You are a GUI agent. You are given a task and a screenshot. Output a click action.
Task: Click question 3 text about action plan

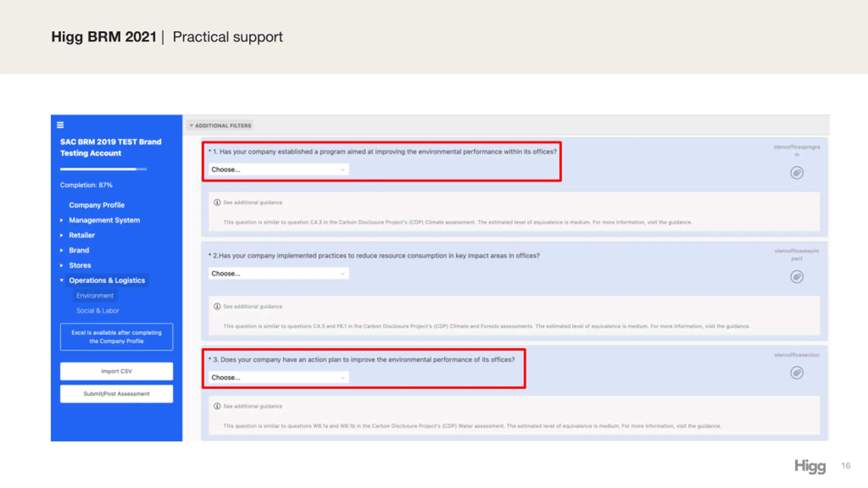[x=361, y=360]
